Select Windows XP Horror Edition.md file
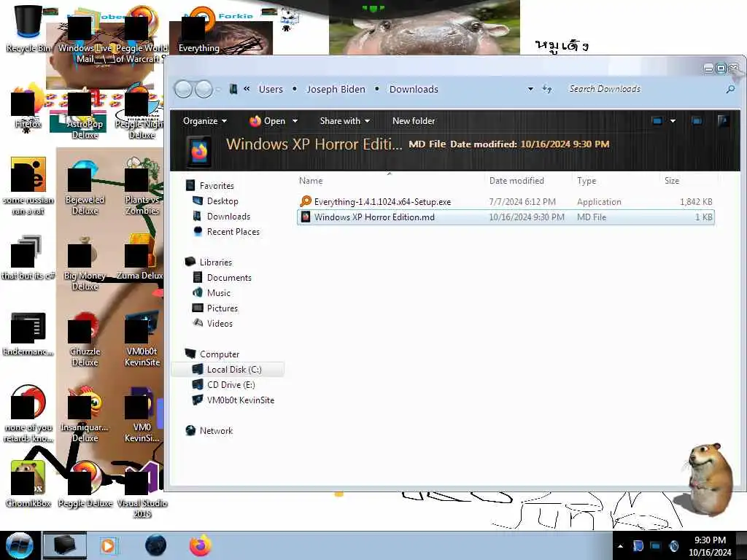This screenshot has height=560, width=747. 505,217
